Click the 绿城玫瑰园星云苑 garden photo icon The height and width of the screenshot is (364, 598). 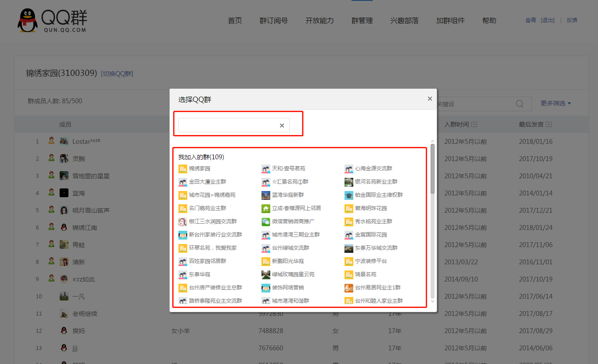(266, 274)
